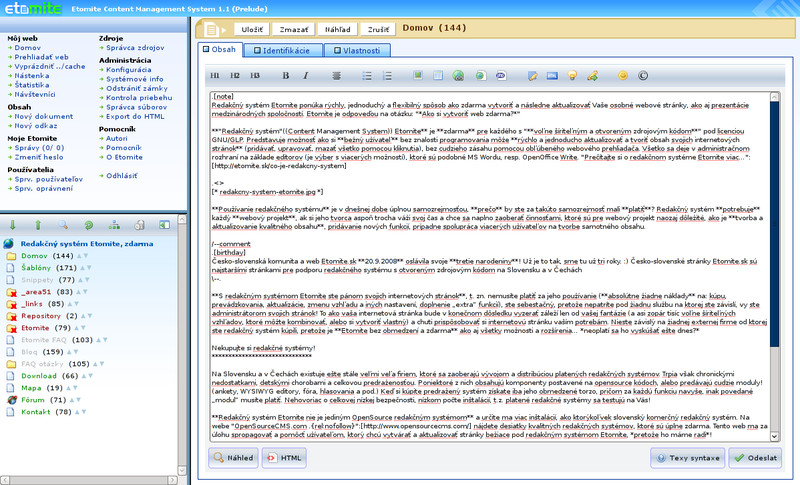The height and width of the screenshot is (485, 800).
Task: Insert a smiley using the emoticon icon
Action: pyautogui.click(x=623, y=75)
